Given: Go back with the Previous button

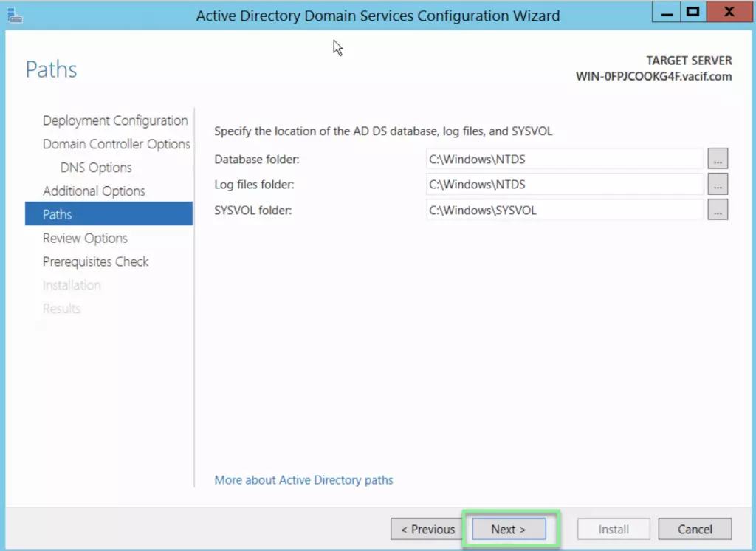Looking at the screenshot, I should click(x=427, y=529).
